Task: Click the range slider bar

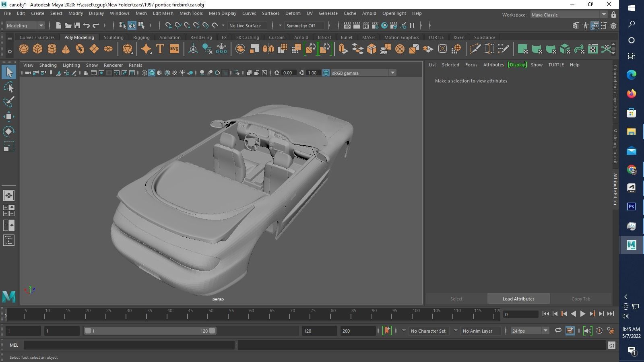Action: click(x=150, y=331)
